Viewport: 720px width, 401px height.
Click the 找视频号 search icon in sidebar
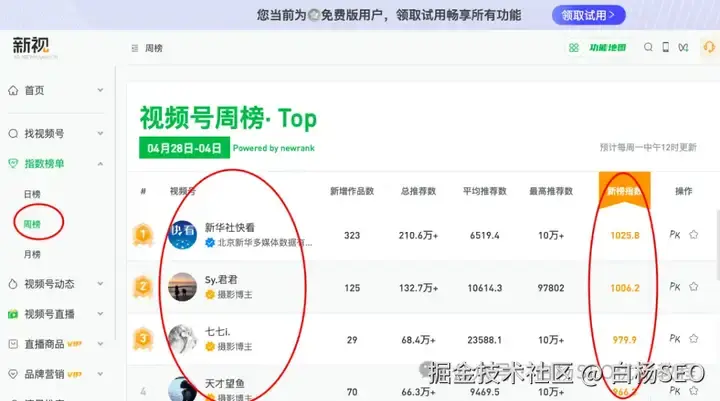pos(13,134)
